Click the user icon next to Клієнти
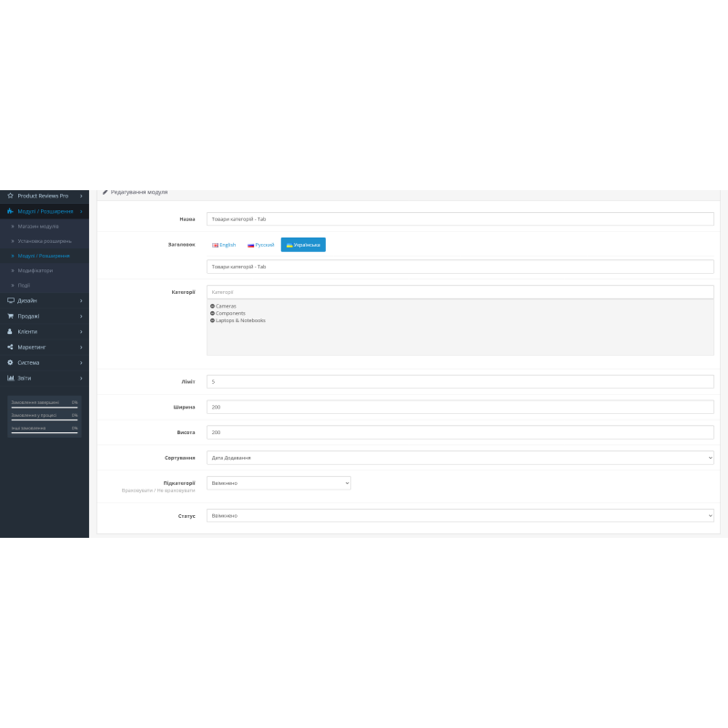Viewport: 728px width, 728px height. 9,331
